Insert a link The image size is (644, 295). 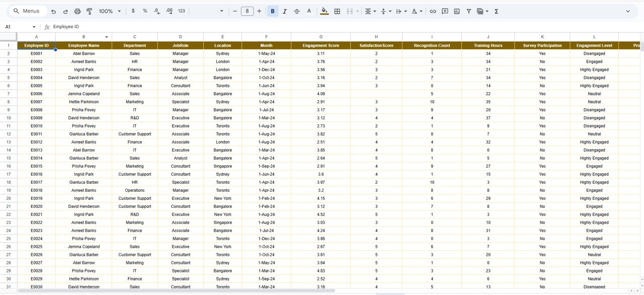pyautogui.click(x=433, y=11)
